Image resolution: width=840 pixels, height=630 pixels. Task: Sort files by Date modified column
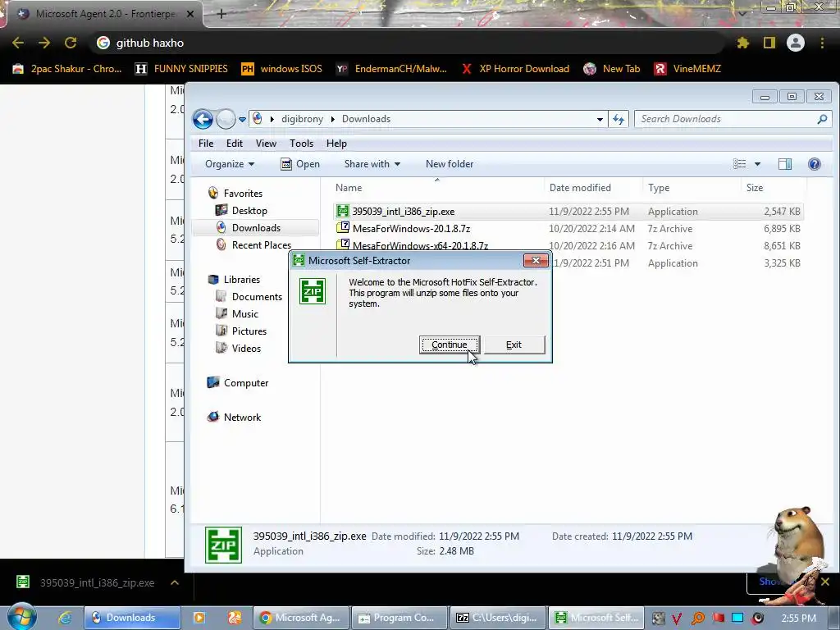(592, 188)
